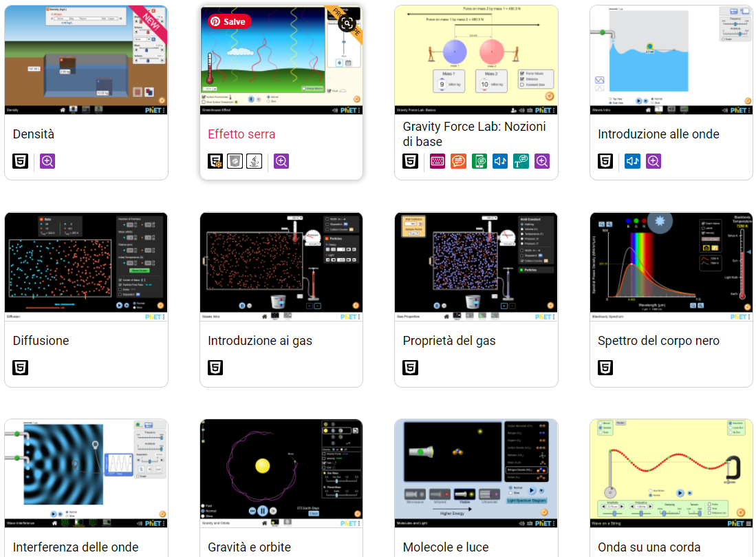Open the Interferenza delle onde thumbnail
Screen dimensions: 756x557
pyautogui.click(x=86, y=473)
